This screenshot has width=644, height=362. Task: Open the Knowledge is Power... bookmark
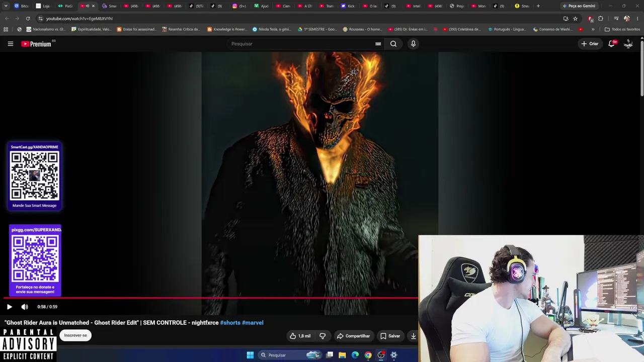(227, 29)
